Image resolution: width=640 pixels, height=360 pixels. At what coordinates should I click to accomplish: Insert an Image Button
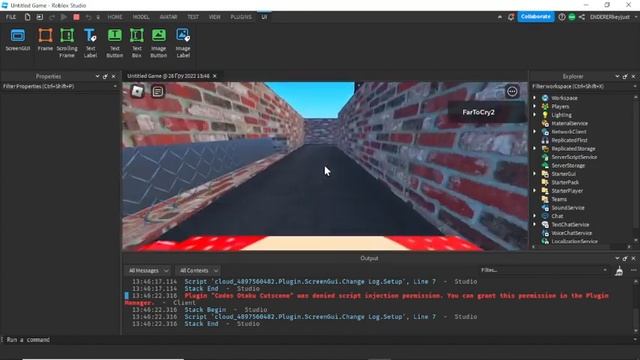coord(159,43)
